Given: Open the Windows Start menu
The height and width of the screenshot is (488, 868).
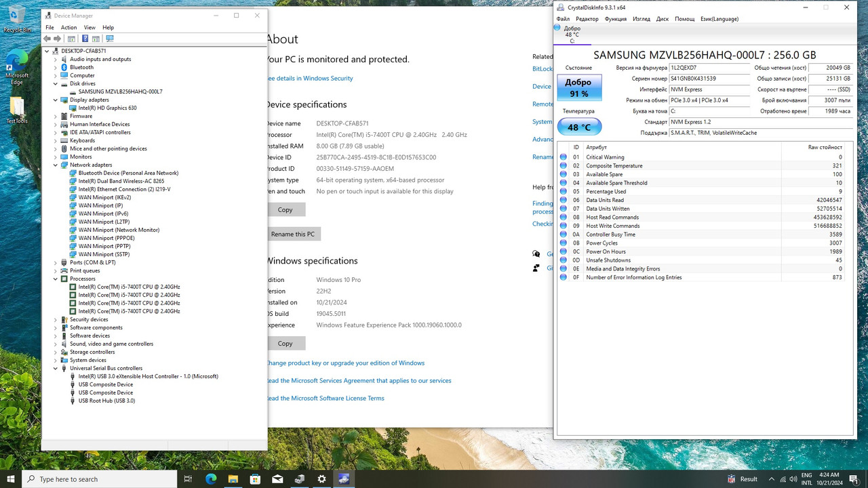Looking at the screenshot, I should pos(11,479).
